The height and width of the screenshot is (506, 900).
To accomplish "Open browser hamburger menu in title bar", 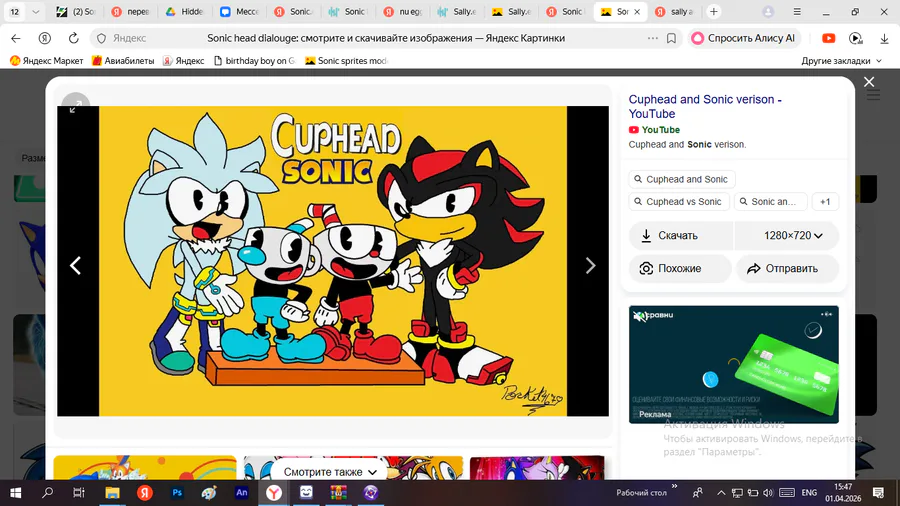I will (797, 11).
